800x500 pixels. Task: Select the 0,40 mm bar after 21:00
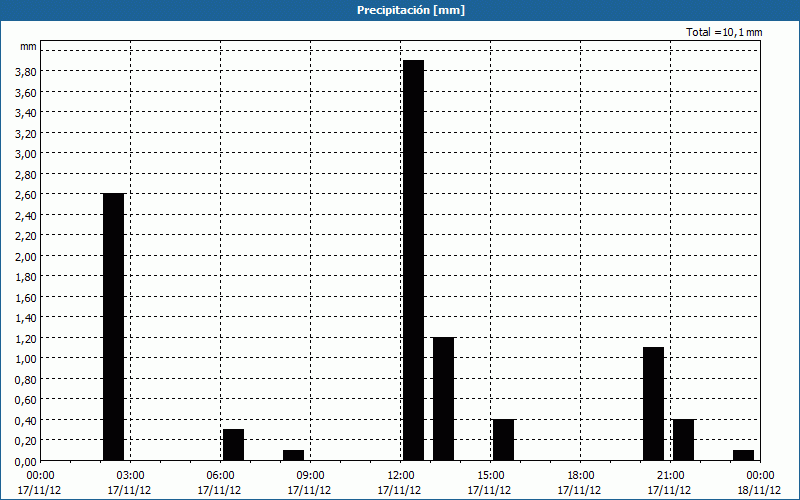684,440
